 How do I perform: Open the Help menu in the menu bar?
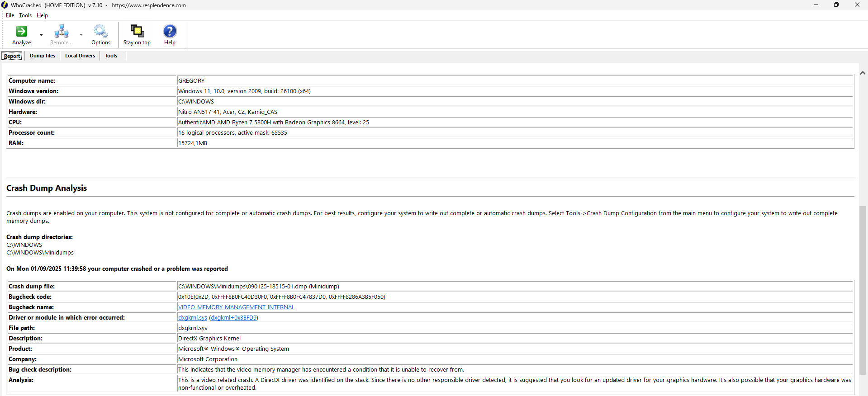[x=42, y=15]
